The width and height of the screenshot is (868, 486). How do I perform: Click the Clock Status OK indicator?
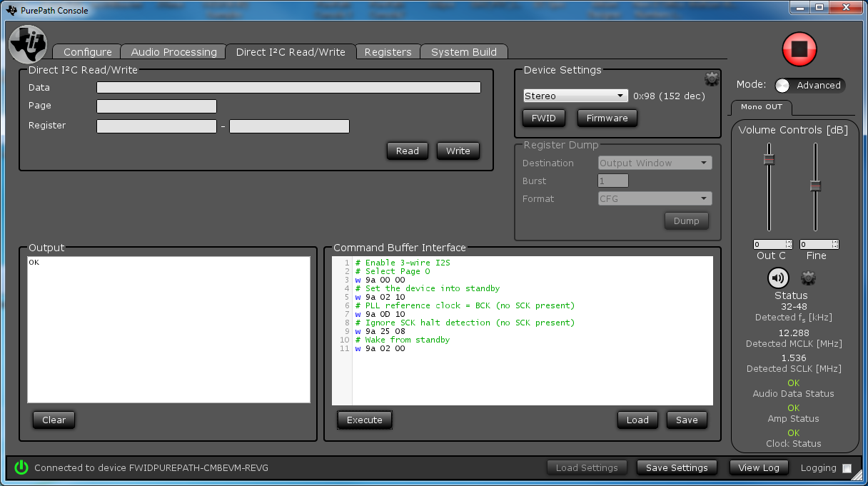(x=794, y=433)
